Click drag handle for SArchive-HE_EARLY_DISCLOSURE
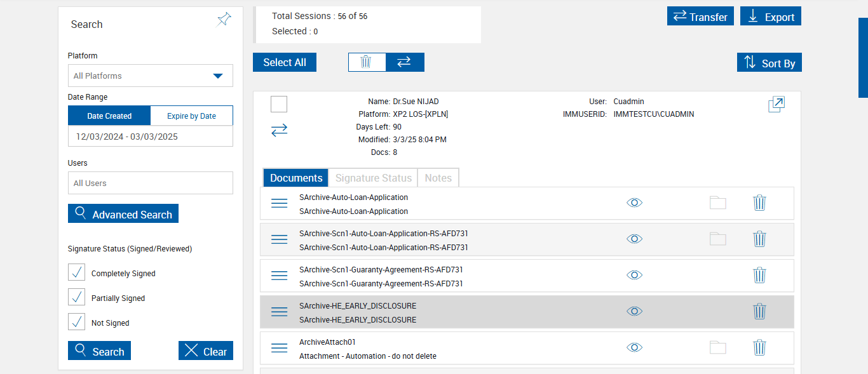868x374 pixels. (280, 312)
